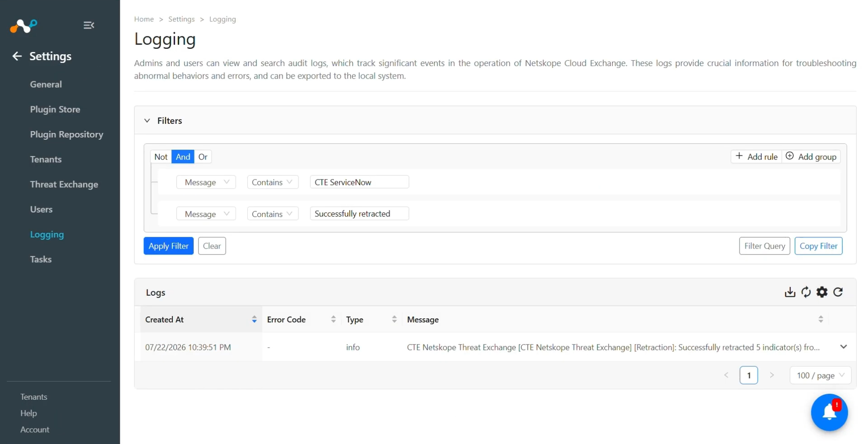The height and width of the screenshot is (444, 868).
Task: Open the notifications bell icon
Action: tap(829, 412)
